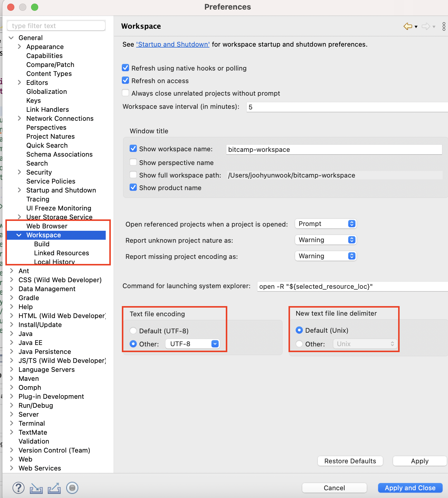Select Other text file encoding radio
The image size is (448, 498).
[x=133, y=344]
